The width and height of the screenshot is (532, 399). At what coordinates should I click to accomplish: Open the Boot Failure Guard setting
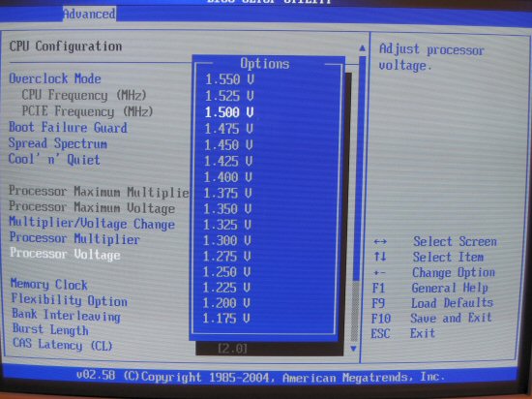(69, 128)
